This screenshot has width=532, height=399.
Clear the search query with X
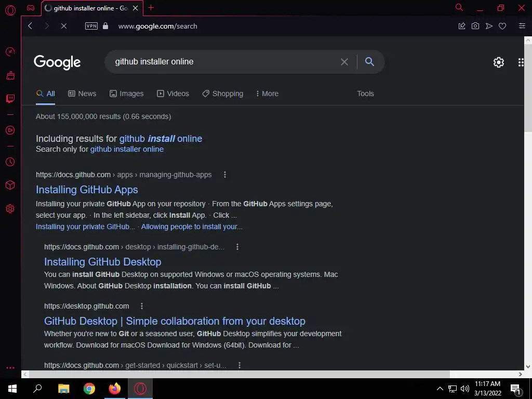[x=344, y=62]
